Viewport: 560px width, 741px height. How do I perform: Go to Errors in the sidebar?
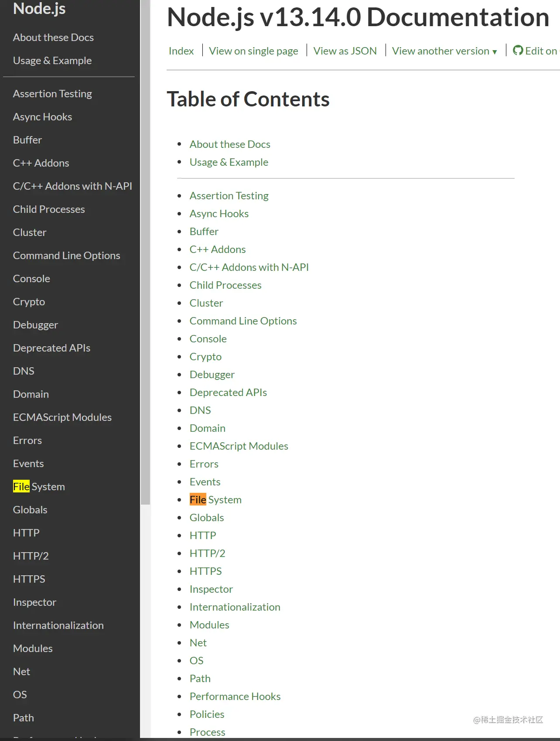click(x=27, y=441)
